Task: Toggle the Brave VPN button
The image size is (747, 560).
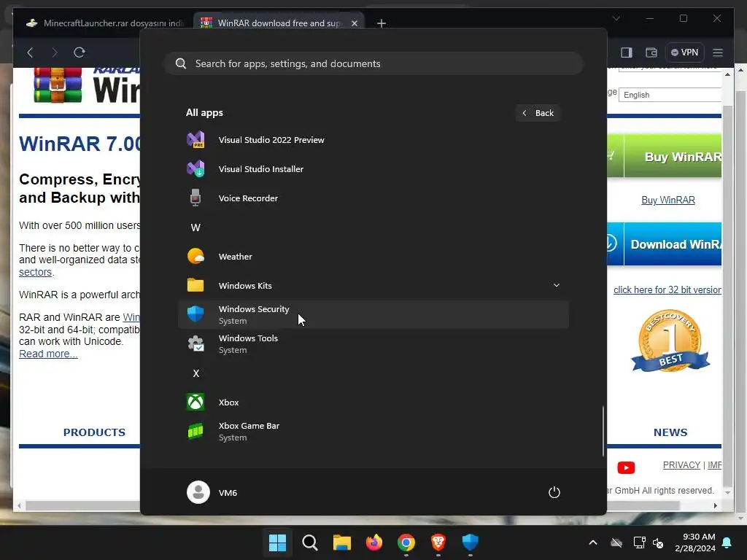Action: point(684,52)
